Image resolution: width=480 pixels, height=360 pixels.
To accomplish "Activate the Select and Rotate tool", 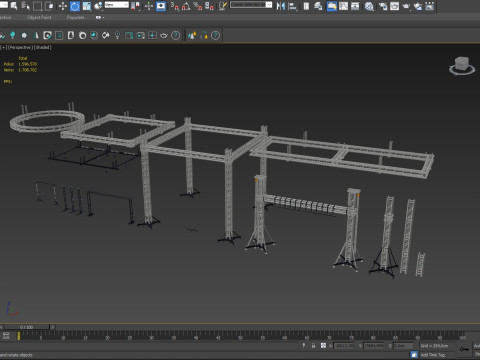I will 75,6.
